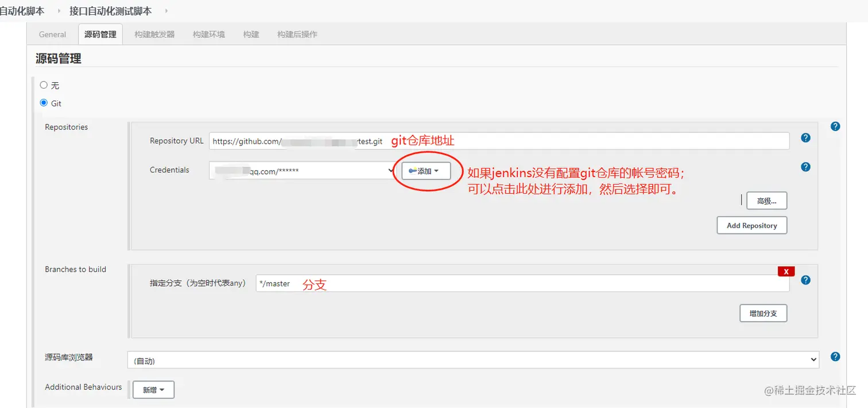868x408 pixels.
Task: Show help for Repository URL field
Action: [805, 138]
